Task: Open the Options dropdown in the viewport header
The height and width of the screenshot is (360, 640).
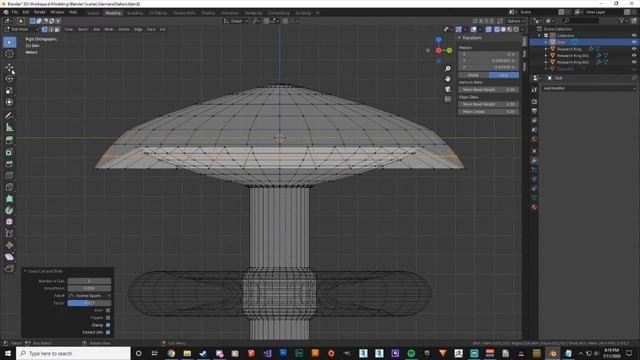Action: pyautogui.click(x=516, y=21)
